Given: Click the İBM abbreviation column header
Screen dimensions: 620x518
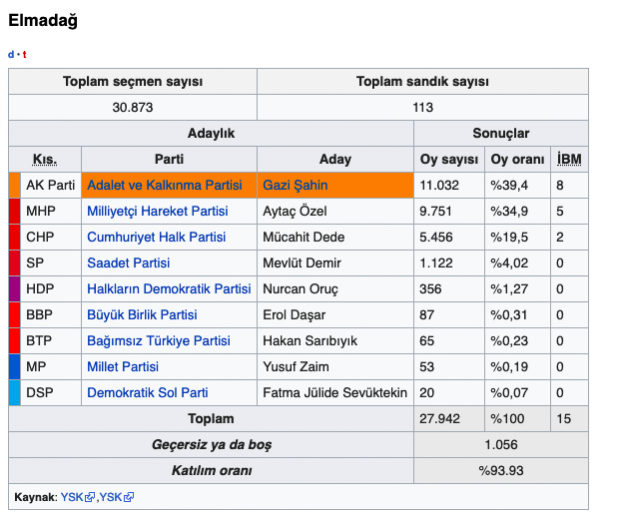Looking at the screenshot, I should pyautogui.click(x=569, y=160).
